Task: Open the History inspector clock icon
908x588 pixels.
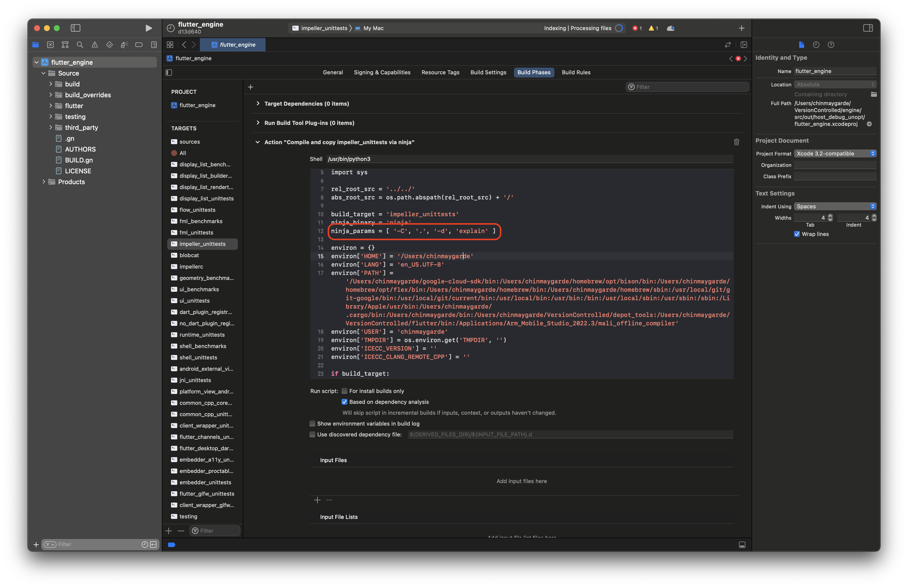Action: click(816, 45)
